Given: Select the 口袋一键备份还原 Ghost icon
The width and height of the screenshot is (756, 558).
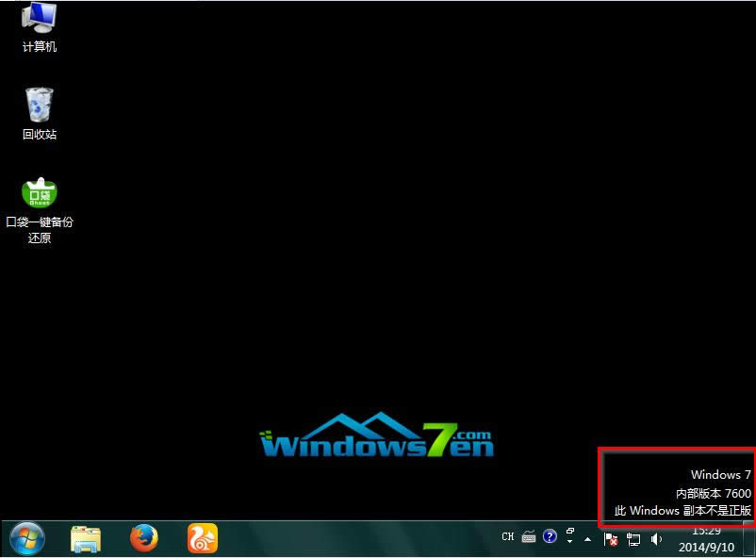Looking at the screenshot, I should (x=39, y=192).
